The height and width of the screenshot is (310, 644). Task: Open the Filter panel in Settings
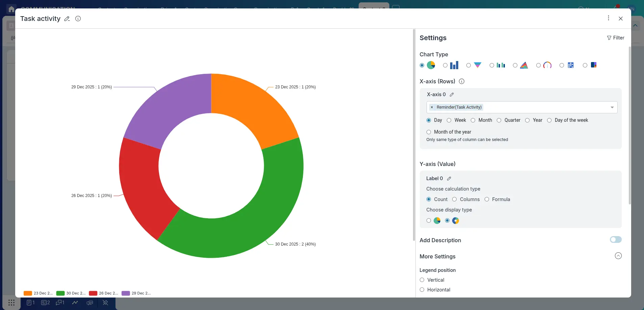pyautogui.click(x=616, y=38)
